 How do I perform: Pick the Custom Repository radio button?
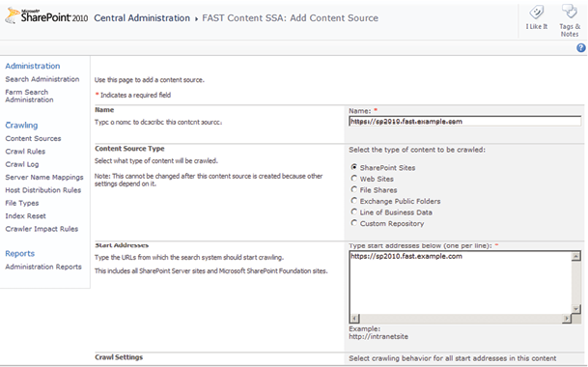[x=353, y=223]
